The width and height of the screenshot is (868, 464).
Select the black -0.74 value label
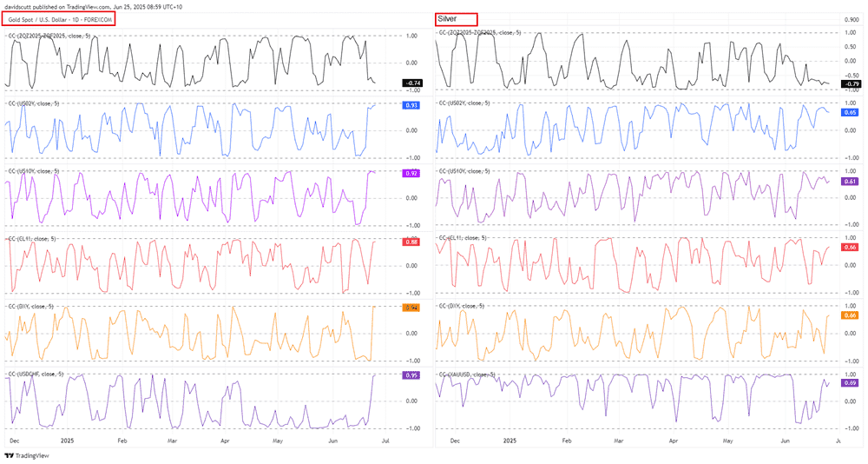pos(411,83)
